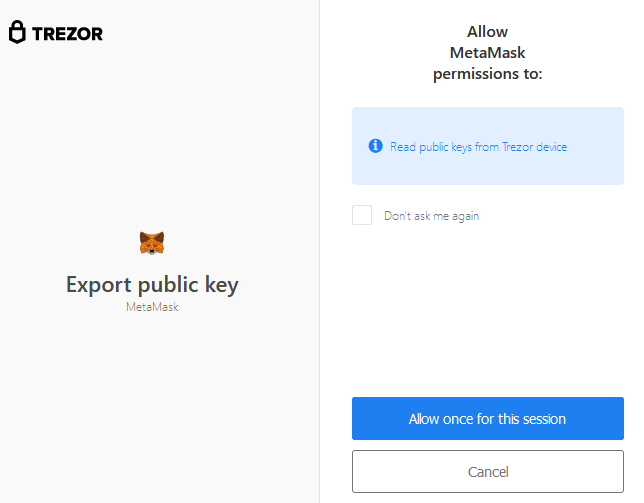This screenshot has height=503, width=644.
Task: Click the "Don't ask me again" label
Action: tap(431, 216)
